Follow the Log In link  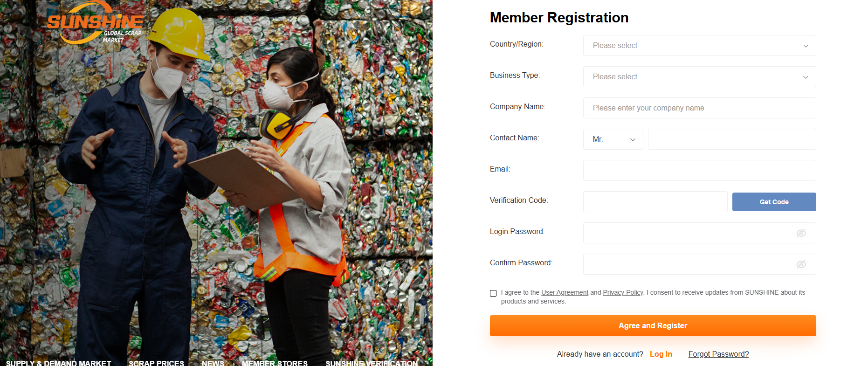[x=661, y=354]
